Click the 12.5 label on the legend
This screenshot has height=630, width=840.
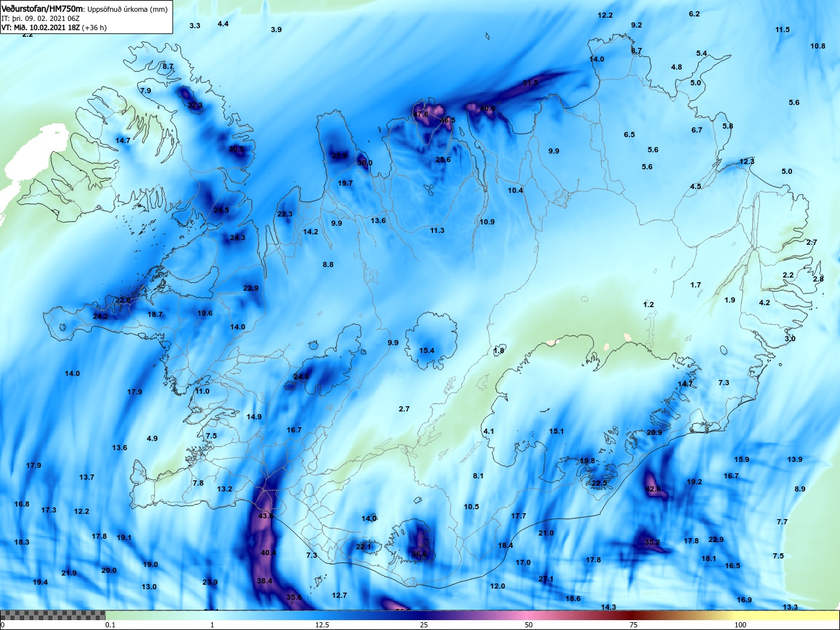322,625
